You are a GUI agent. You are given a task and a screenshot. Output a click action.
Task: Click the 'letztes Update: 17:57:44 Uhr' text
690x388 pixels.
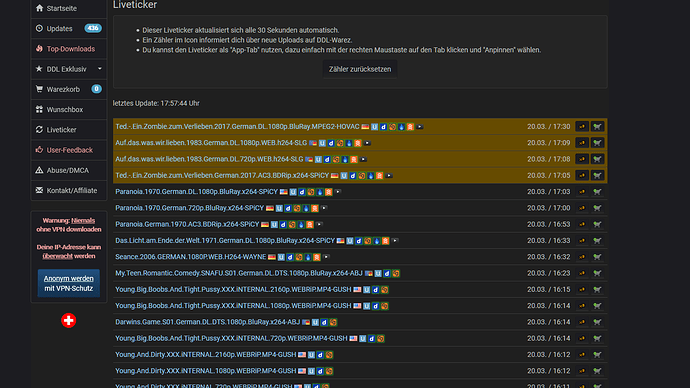pos(156,103)
